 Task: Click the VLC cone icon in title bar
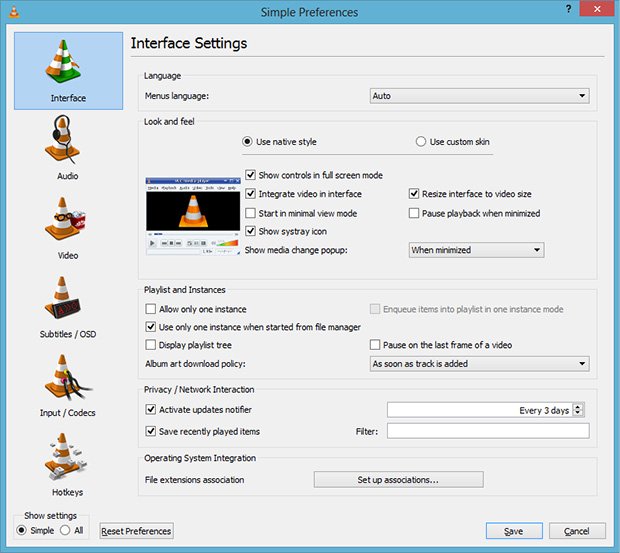tap(14, 12)
